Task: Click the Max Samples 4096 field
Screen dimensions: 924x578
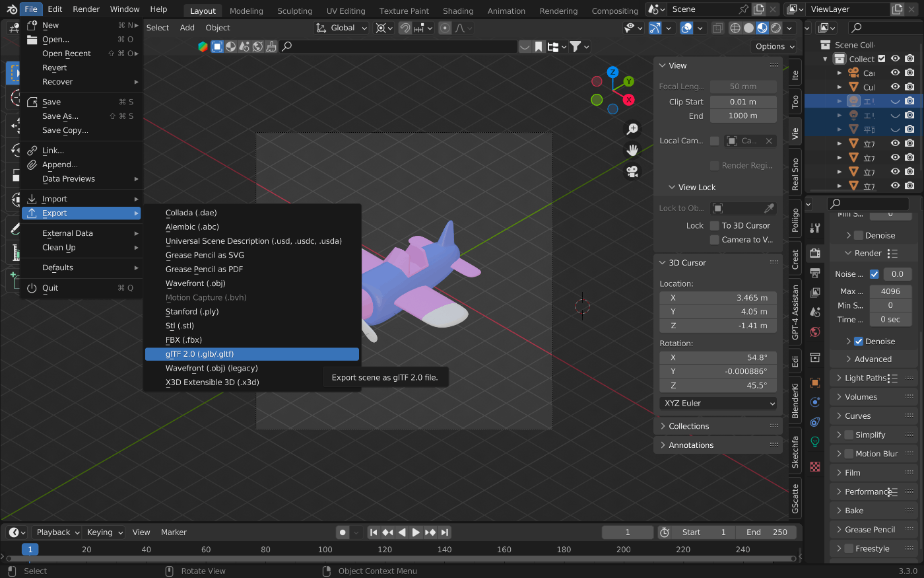Action: [x=890, y=291]
